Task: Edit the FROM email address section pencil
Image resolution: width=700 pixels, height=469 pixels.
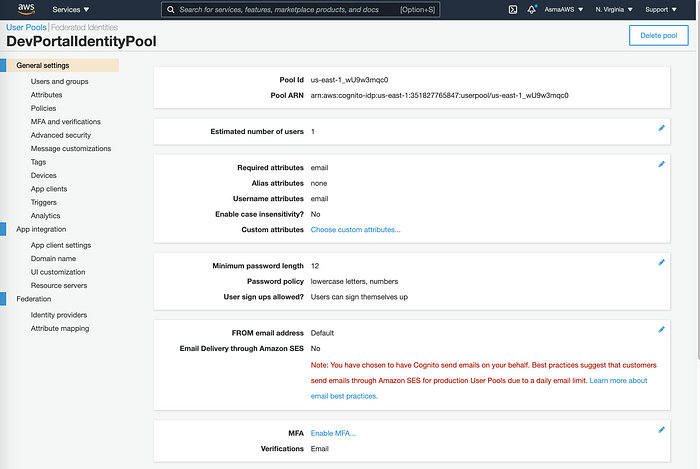Action: [x=661, y=329]
